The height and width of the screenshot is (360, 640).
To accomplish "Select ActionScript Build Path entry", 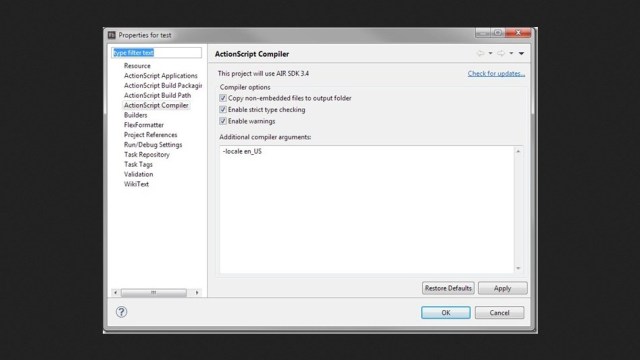I will tap(158, 95).
